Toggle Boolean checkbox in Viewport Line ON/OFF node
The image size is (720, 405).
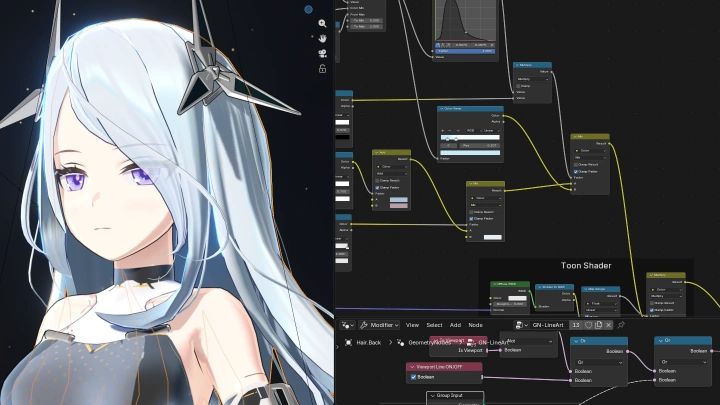413,377
